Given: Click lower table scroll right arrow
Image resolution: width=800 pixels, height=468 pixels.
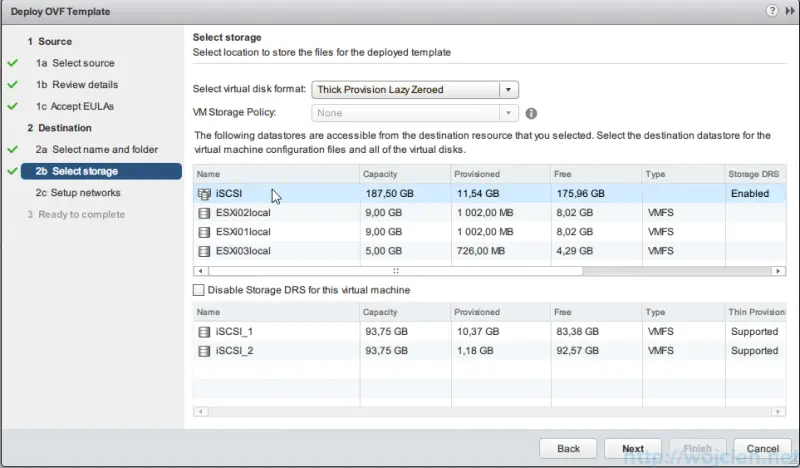Looking at the screenshot, I should (778, 411).
